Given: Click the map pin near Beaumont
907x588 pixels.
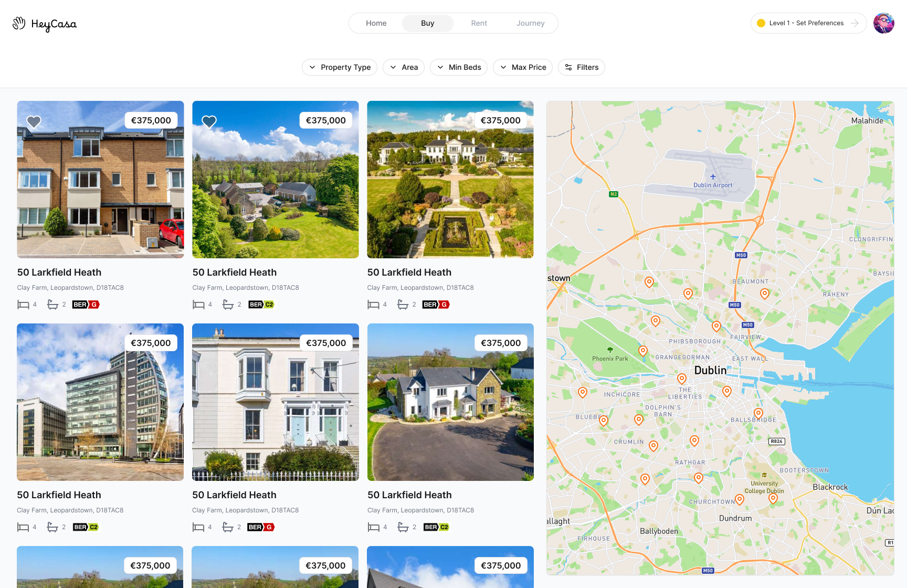Looking at the screenshot, I should [x=765, y=293].
